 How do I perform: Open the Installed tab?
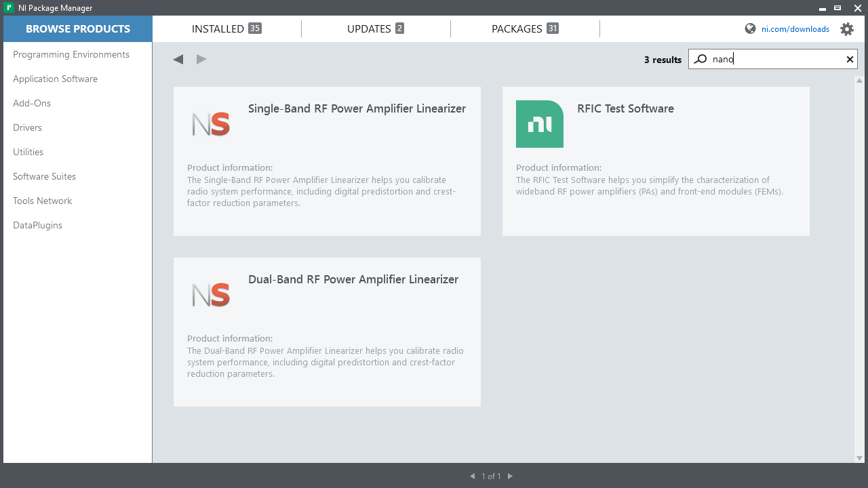(226, 28)
